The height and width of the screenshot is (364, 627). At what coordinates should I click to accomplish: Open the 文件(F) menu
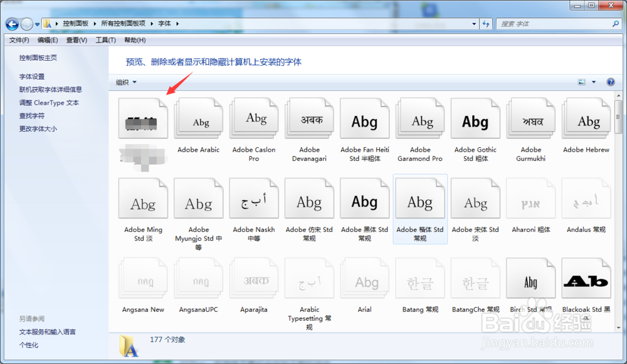point(19,40)
